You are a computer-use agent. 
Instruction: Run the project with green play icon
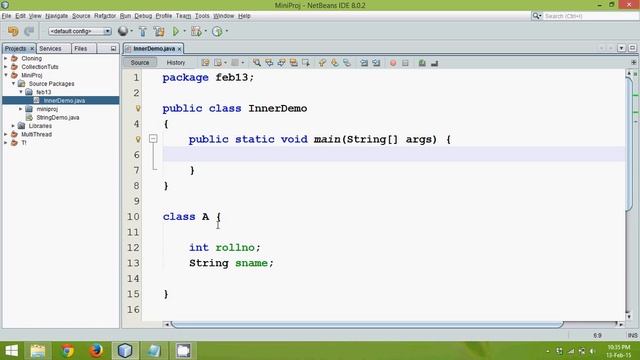[176, 31]
